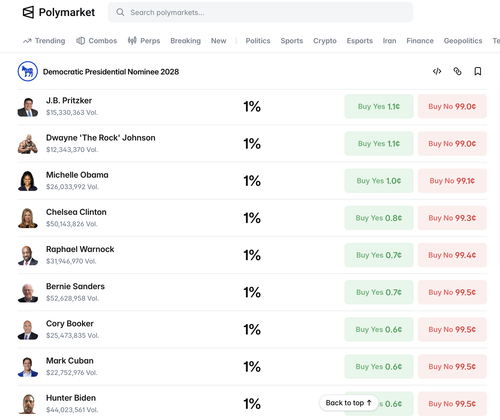Buy Yes for Dwayne 'The Rock' Johnson
The height and width of the screenshot is (420, 500).
[379, 144]
